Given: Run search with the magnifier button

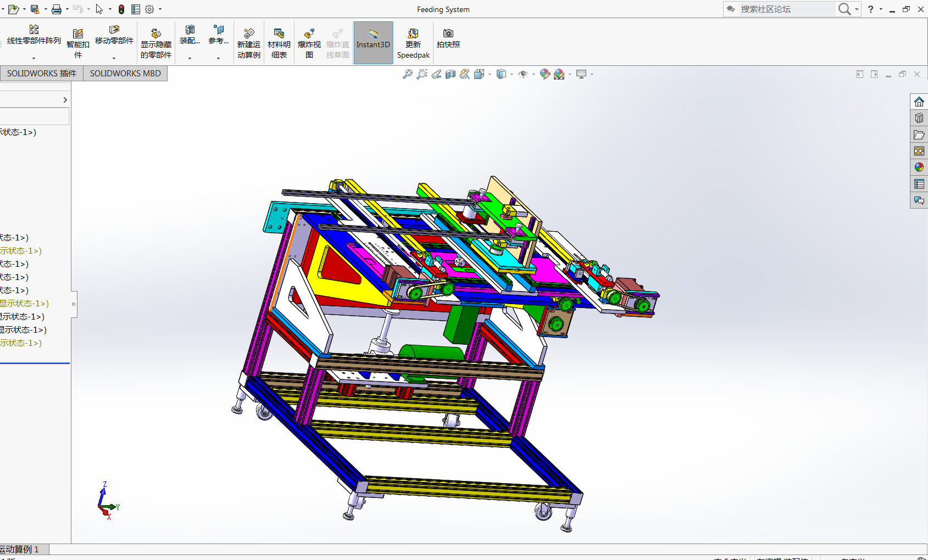Looking at the screenshot, I should coord(844,9).
